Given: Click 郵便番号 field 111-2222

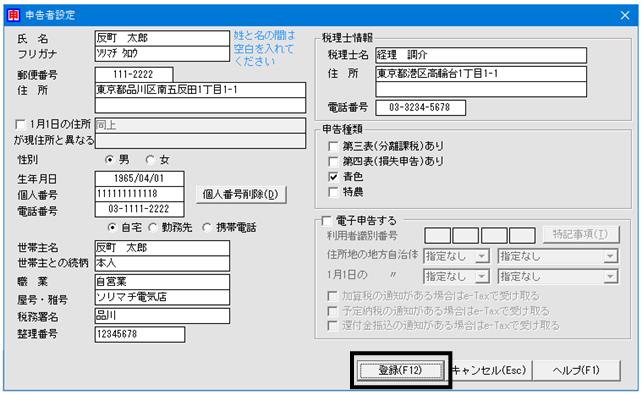Looking at the screenshot, I should point(134,74).
